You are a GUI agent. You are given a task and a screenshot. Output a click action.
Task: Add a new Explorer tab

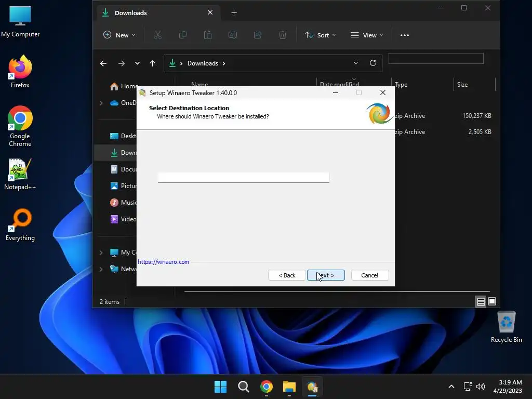pos(234,13)
